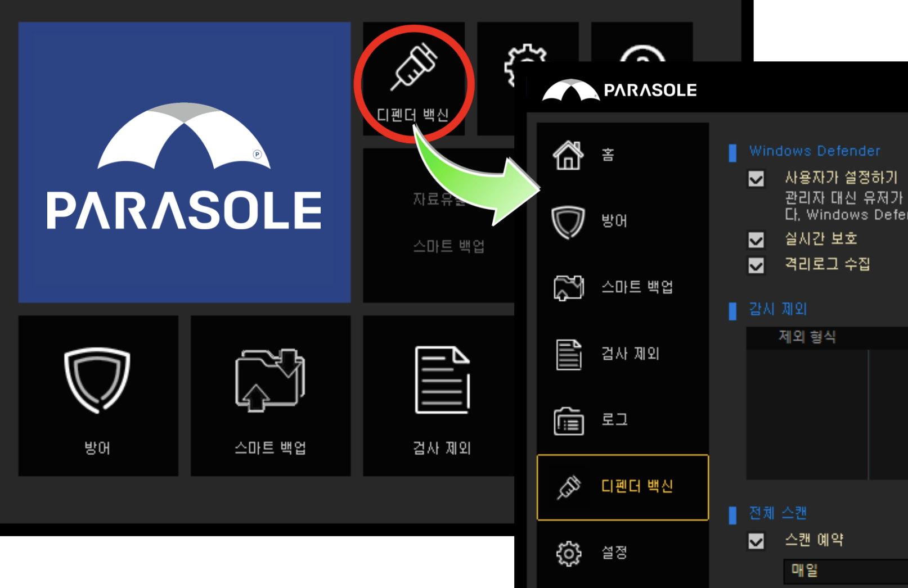Open the 로그 sidebar entry
The image size is (908, 588).
(623, 420)
